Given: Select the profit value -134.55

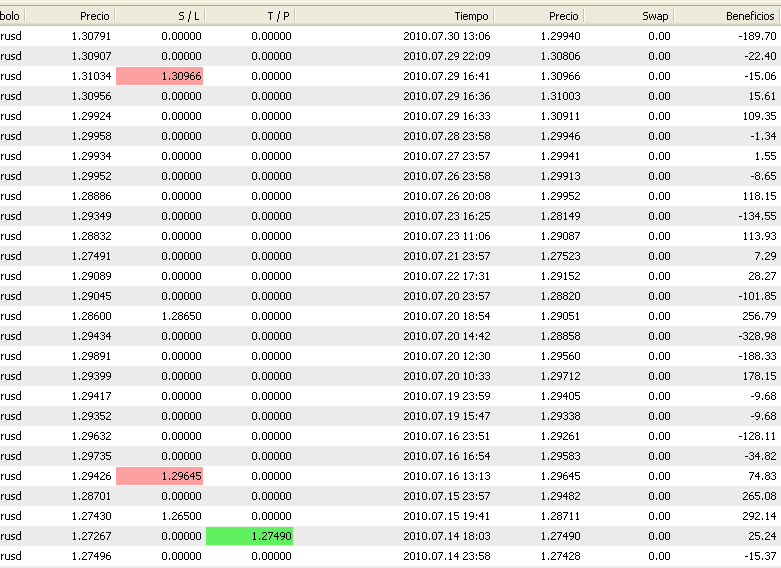Looking at the screenshot, I should point(757,216).
